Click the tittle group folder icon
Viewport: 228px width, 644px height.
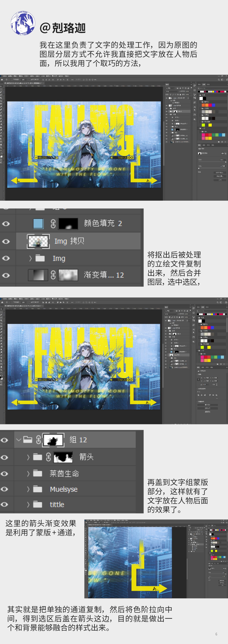tap(38, 504)
